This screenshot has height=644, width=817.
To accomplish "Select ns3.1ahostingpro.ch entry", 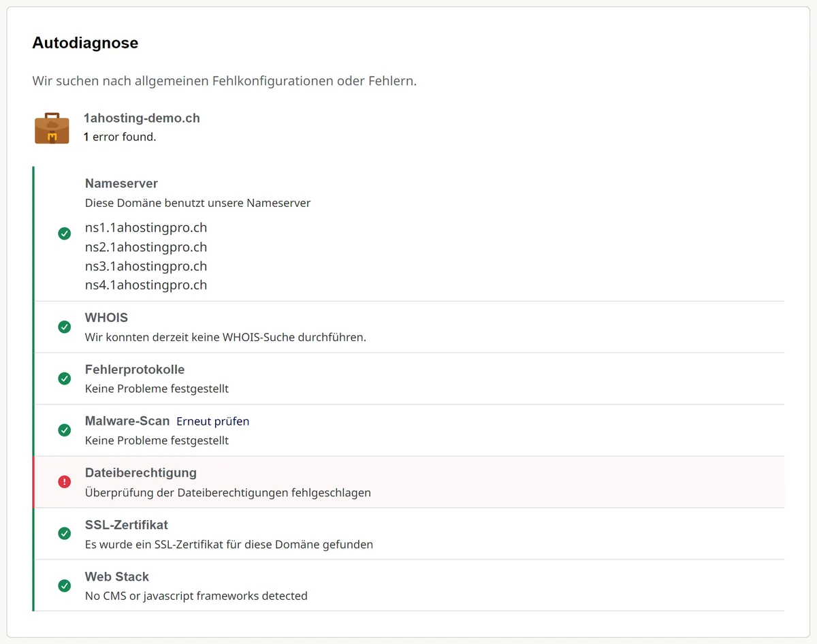I will [x=146, y=265].
